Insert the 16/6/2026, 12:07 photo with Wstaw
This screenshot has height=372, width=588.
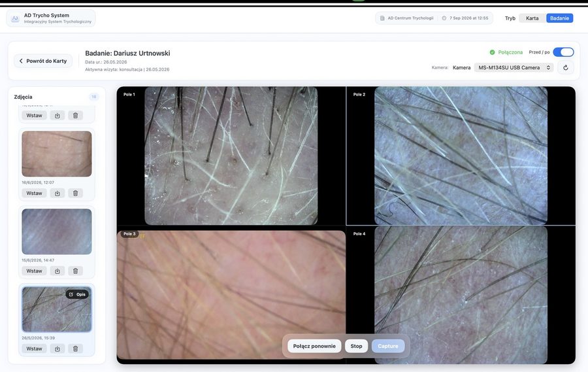coord(34,194)
